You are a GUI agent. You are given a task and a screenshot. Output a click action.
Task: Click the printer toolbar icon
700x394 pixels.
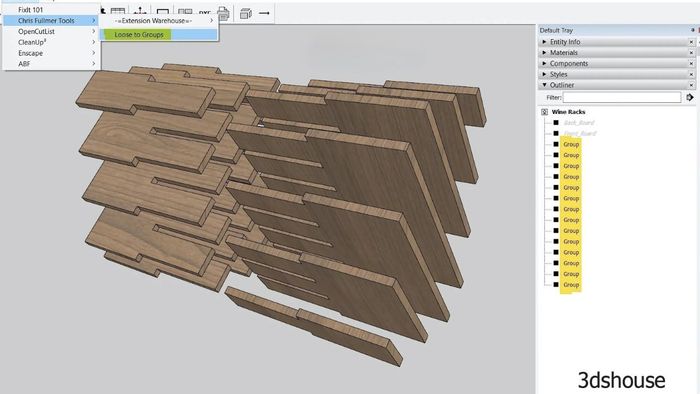(223, 13)
